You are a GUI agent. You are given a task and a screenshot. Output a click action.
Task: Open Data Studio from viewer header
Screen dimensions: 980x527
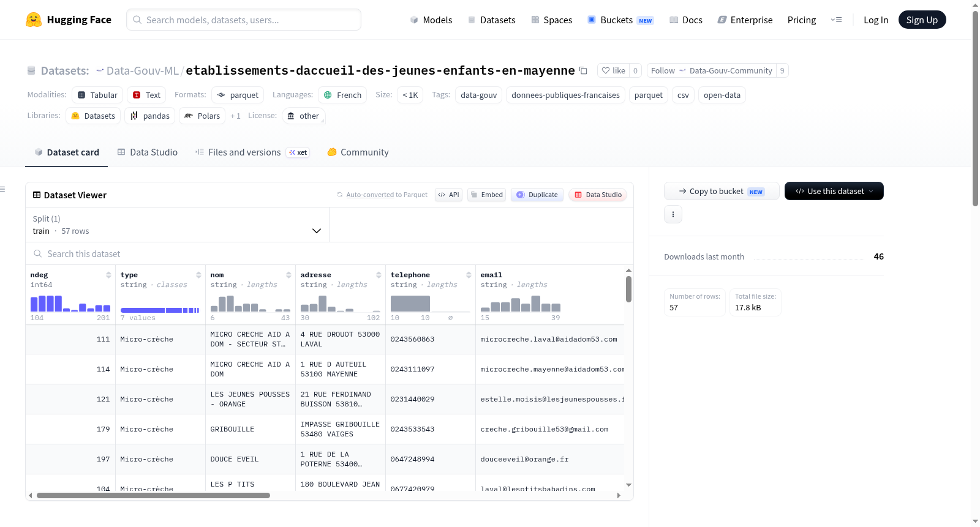tap(598, 195)
